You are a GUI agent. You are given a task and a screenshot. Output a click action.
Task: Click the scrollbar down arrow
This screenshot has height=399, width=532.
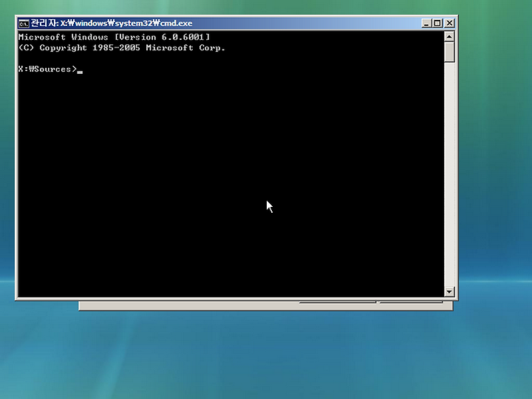(449, 291)
